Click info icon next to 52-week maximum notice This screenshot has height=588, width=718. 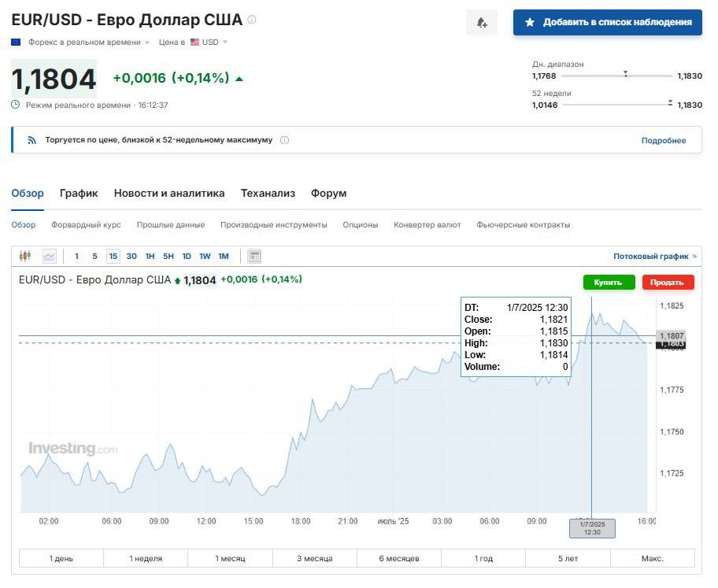coord(284,140)
